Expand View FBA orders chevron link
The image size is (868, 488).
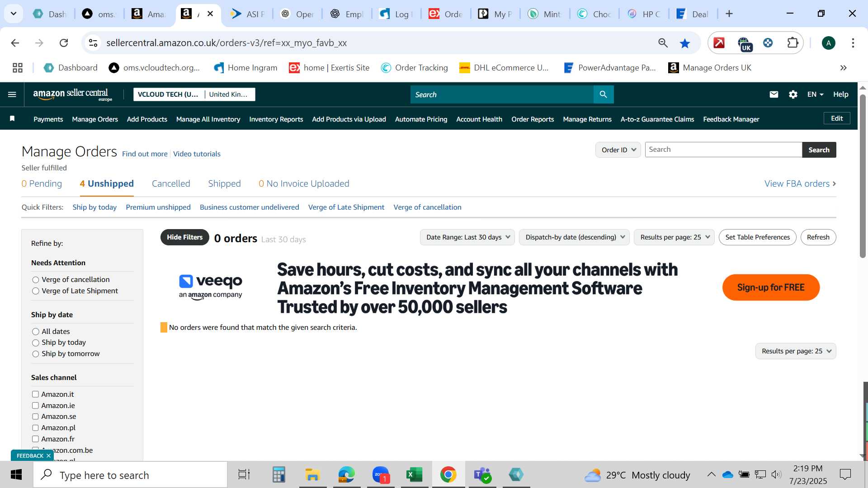click(x=800, y=183)
